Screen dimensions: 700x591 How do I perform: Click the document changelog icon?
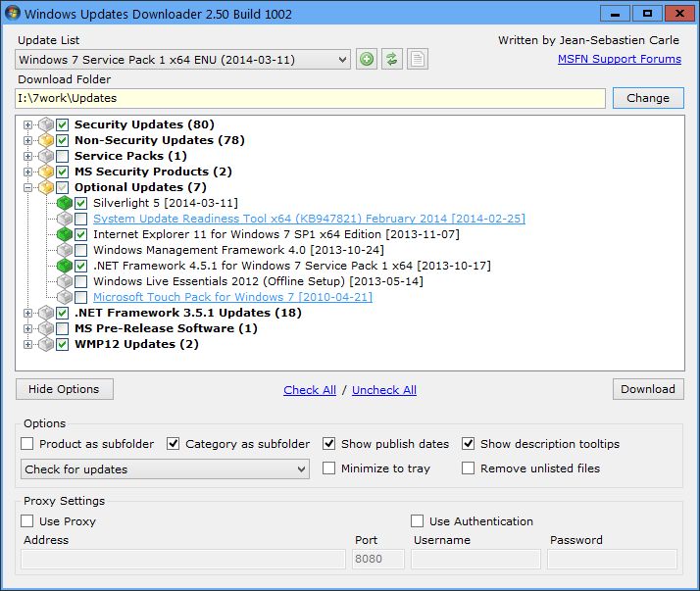tap(418, 59)
